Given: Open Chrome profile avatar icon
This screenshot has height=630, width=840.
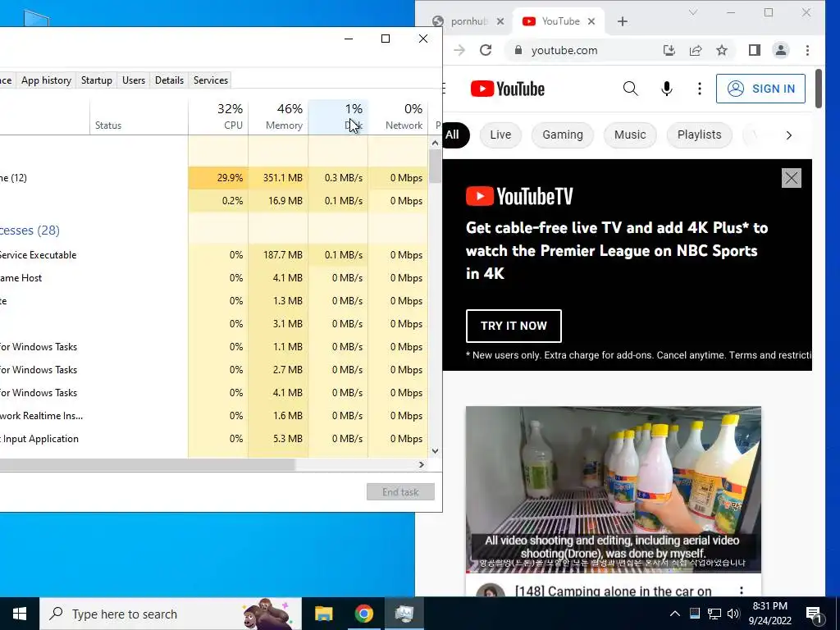Looking at the screenshot, I should coord(781,50).
